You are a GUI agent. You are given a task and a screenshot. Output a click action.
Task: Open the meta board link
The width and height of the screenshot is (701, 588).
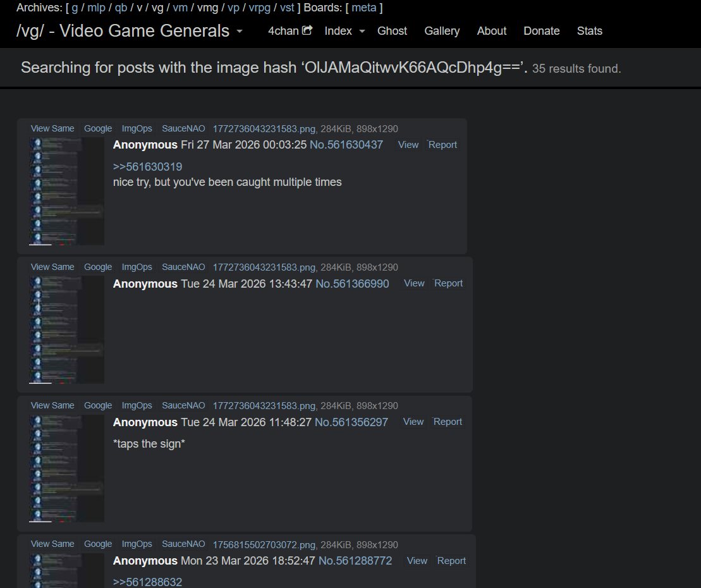coord(364,8)
